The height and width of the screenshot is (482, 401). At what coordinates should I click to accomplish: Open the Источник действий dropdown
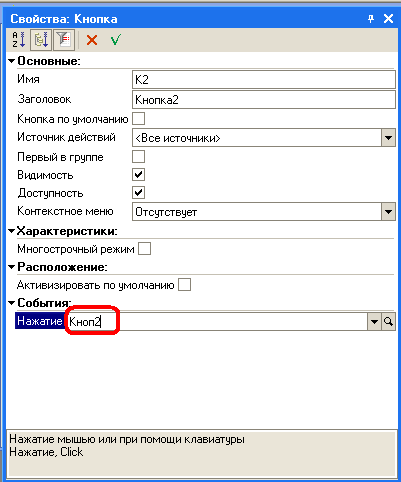(x=388, y=138)
